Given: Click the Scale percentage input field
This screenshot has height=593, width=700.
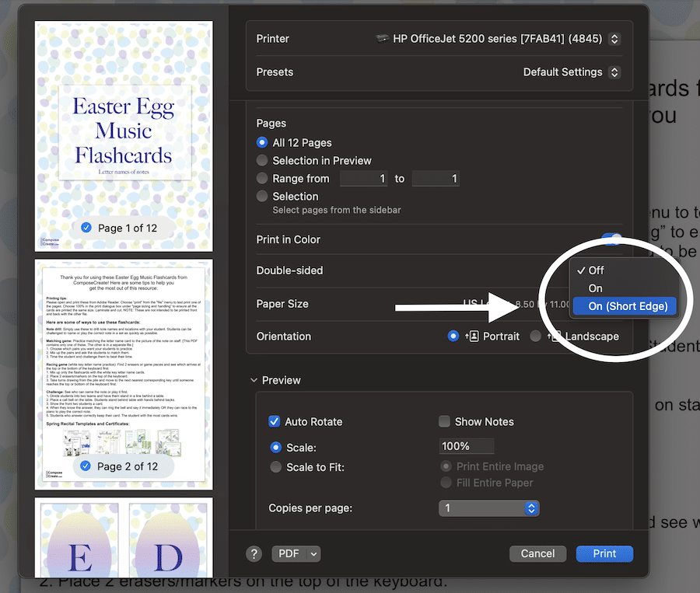Looking at the screenshot, I should click(466, 445).
